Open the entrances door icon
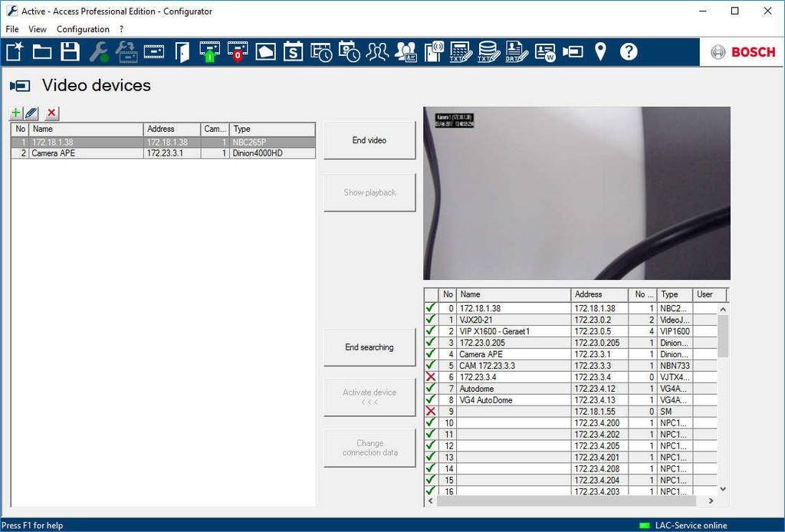The image size is (785, 532). tap(182, 51)
